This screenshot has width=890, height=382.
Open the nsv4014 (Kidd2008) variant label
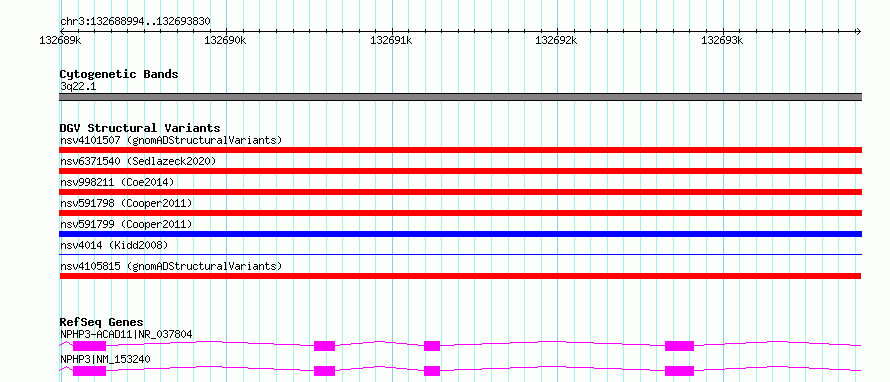[114, 245]
